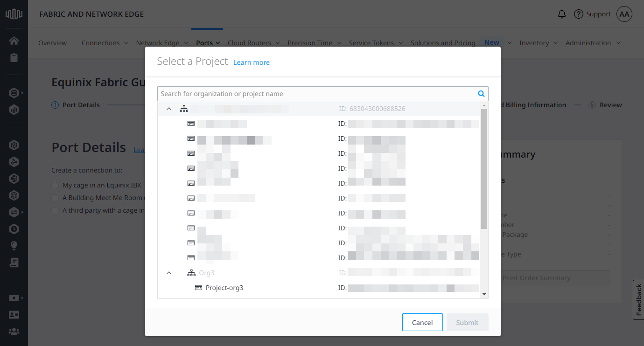Open the money bill icon in the sidebar
The height and width of the screenshot is (346, 644).
tap(14, 298)
